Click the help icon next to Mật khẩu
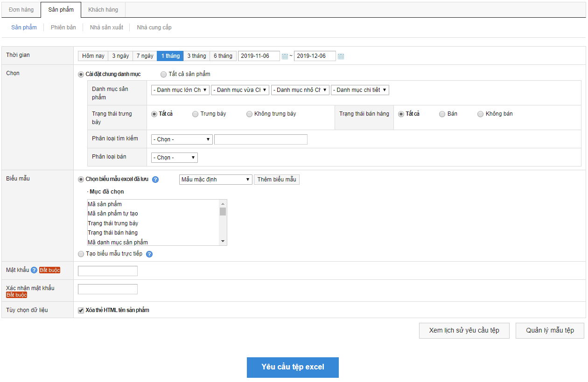This screenshot has width=588, height=382. (34, 270)
